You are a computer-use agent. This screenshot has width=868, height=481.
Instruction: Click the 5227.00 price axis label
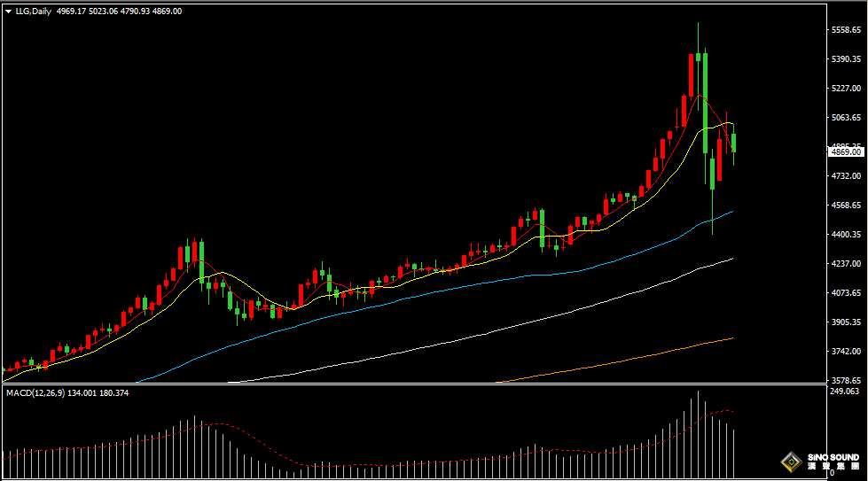[x=847, y=89]
